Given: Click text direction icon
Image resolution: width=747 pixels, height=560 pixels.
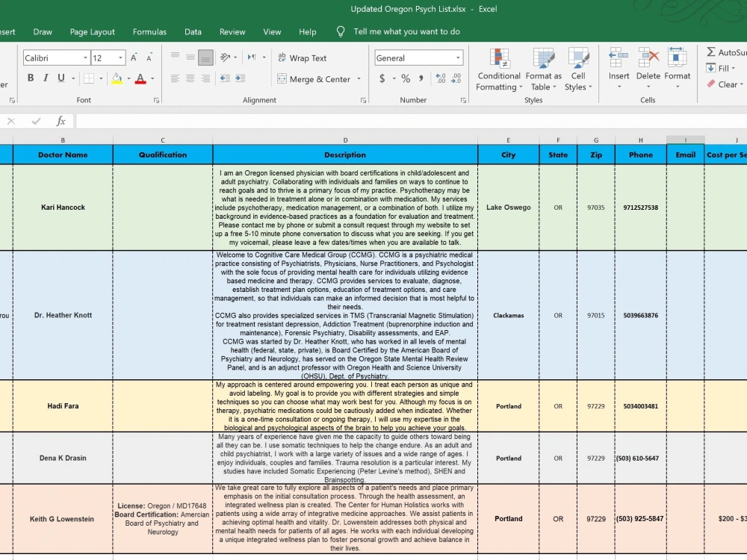Looking at the screenshot, I should pos(252,57).
